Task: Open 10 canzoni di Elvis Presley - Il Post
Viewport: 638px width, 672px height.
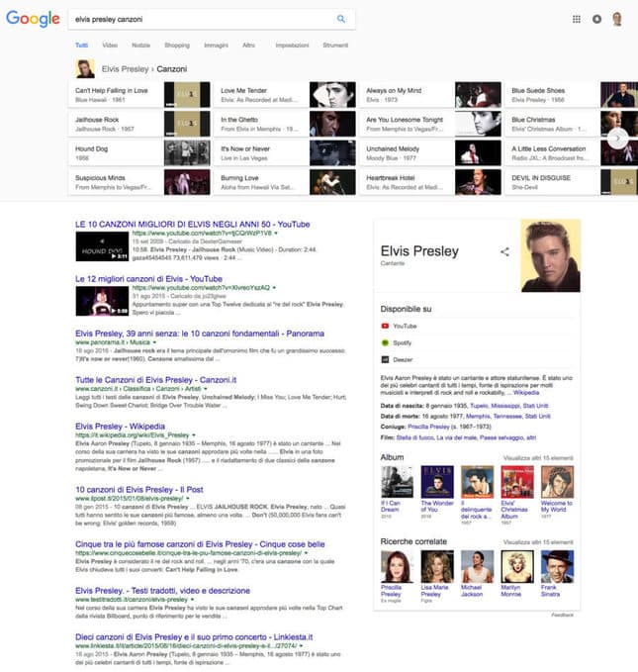Action: tap(139, 490)
